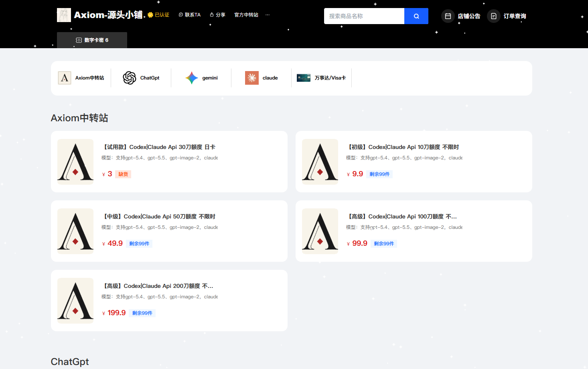Open the 试用款 30刀额度 日卡 product thumbnail
This screenshot has height=369, width=588.
75,162
